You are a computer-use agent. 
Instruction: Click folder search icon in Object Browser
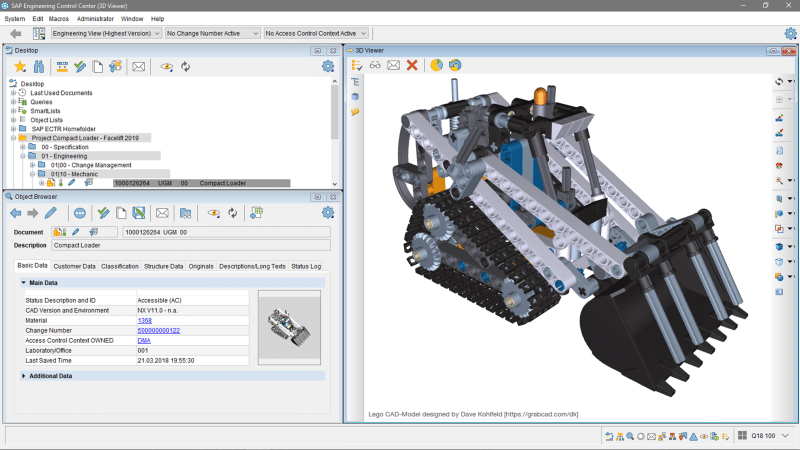click(186, 213)
